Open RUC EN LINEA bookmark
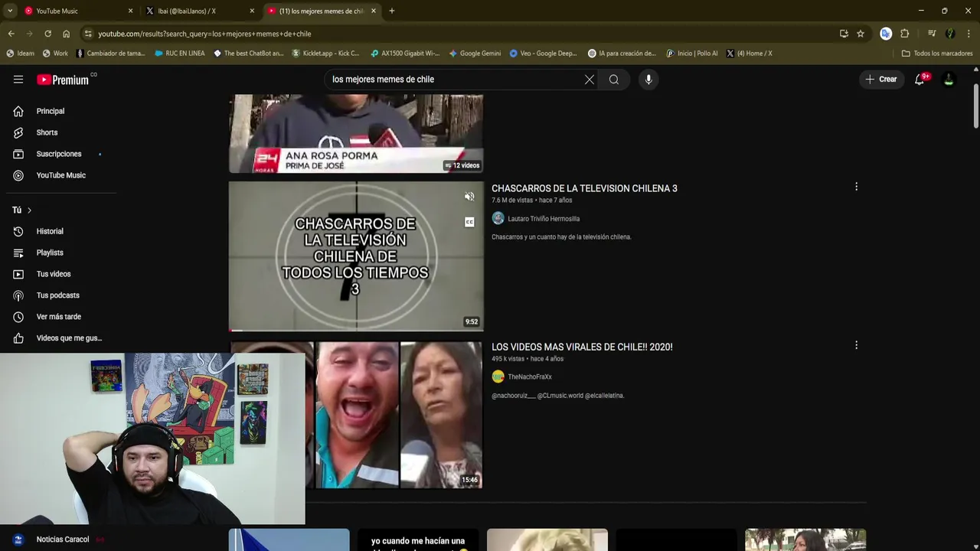This screenshot has width=980, height=551. click(179, 54)
